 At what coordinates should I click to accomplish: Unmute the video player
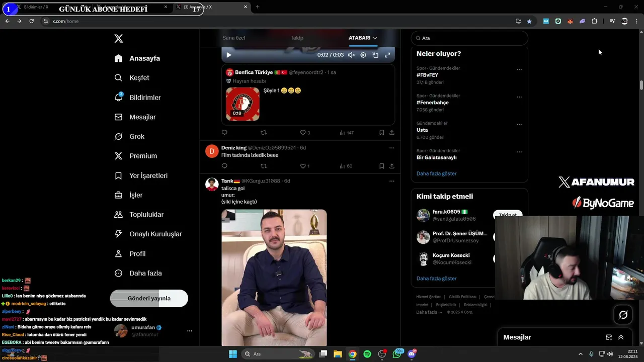pos(351,55)
